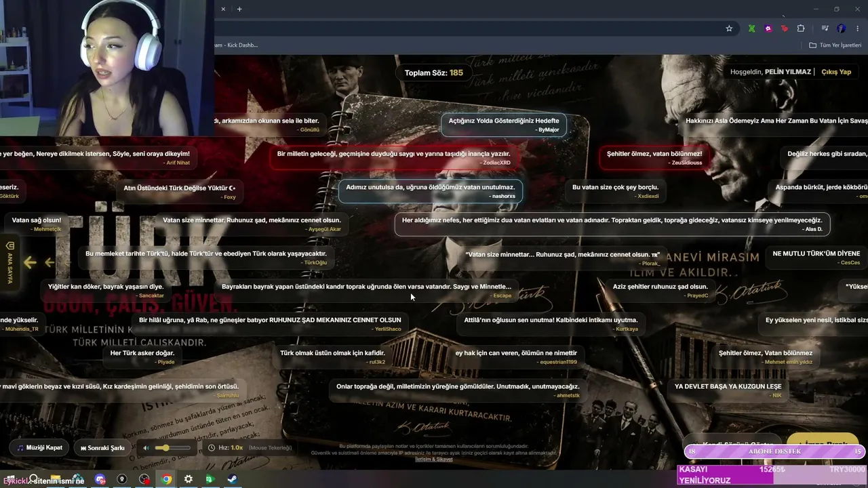This screenshot has height=488, width=868.
Task: Open the red Tp browser extension
Action: point(785,28)
